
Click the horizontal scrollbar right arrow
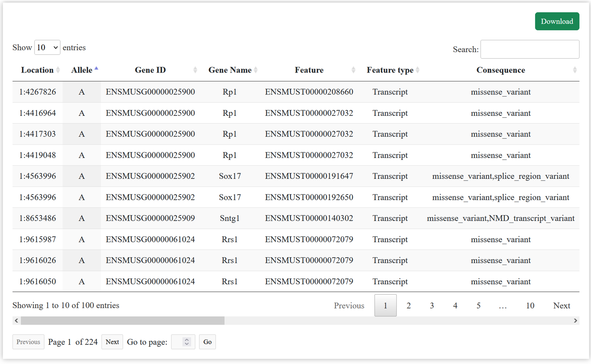(575, 321)
